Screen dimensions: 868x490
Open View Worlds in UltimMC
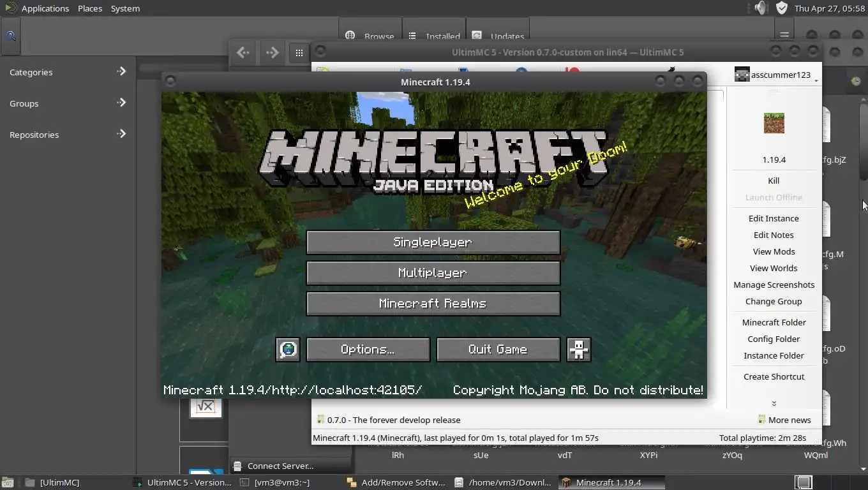pyautogui.click(x=774, y=268)
